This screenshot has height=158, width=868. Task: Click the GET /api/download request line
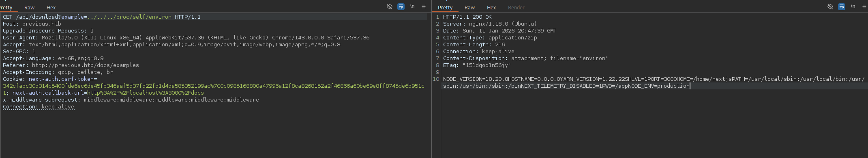point(102,17)
